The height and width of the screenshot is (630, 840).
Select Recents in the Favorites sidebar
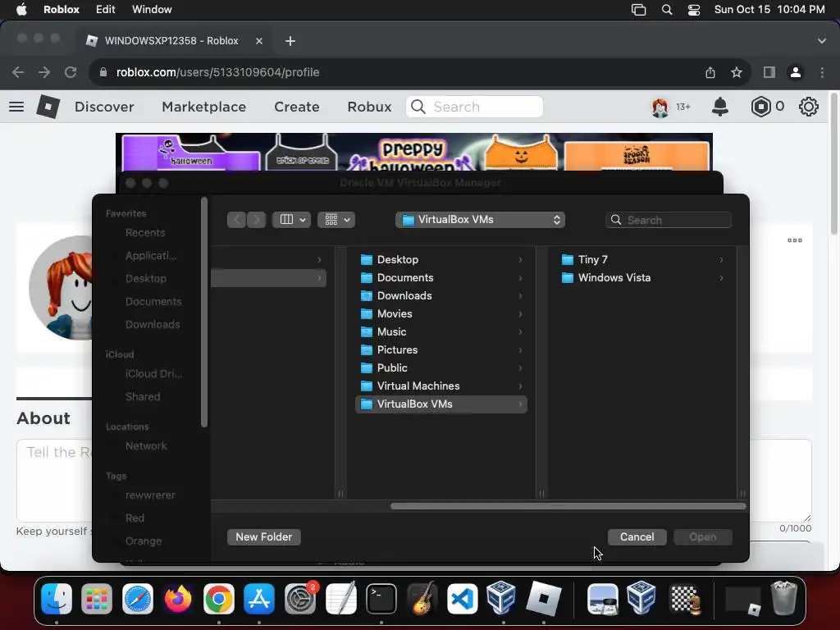tap(145, 232)
